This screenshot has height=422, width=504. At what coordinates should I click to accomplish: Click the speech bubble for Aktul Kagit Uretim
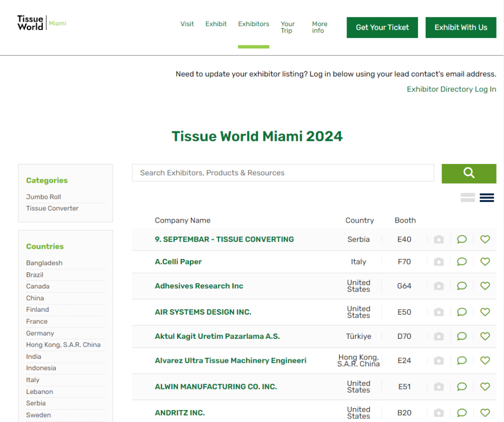click(x=461, y=336)
